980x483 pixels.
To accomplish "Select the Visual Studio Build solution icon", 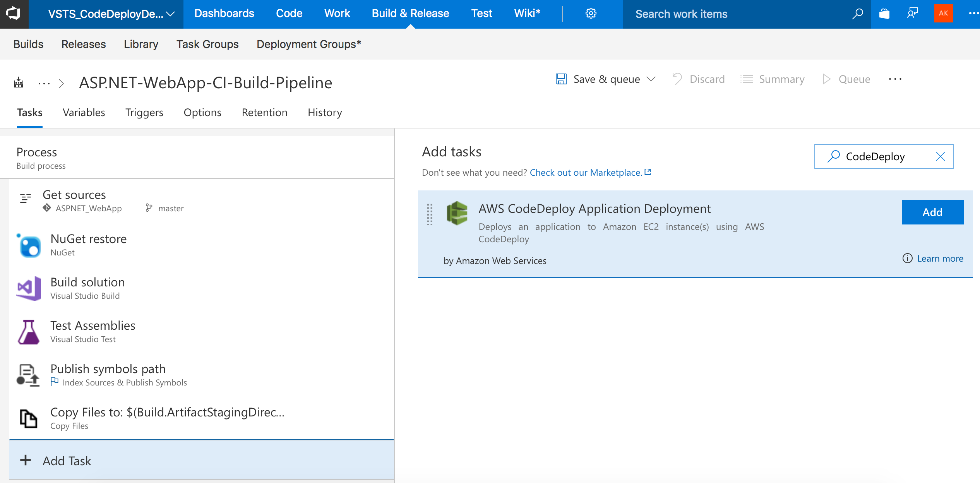I will (x=29, y=289).
